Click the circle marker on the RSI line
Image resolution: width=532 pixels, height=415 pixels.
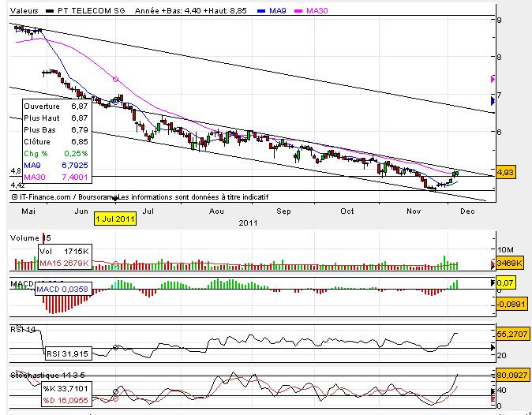(116, 347)
